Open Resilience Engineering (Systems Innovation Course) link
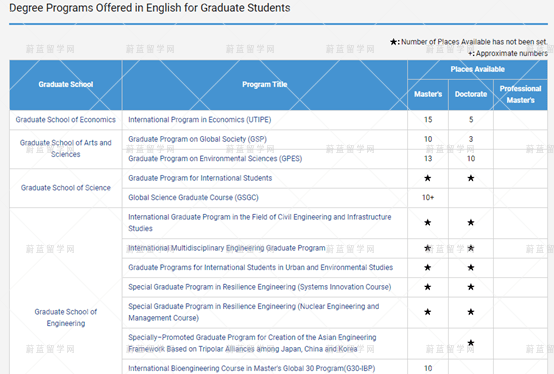The height and width of the screenshot is (374, 554). [x=260, y=287]
